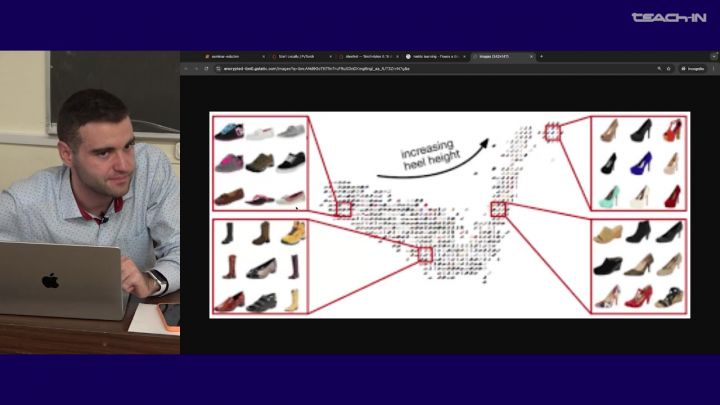The height and width of the screenshot is (405, 720).
Task: Click the zoom magnifier icon in address bar
Action: pyautogui.click(x=659, y=68)
